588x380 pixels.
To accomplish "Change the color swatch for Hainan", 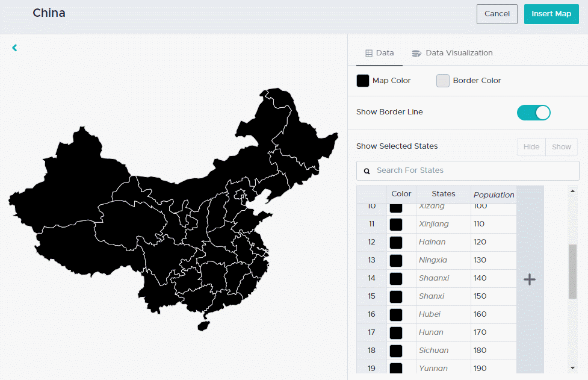I will pyautogui.click(x=396, y=242).
